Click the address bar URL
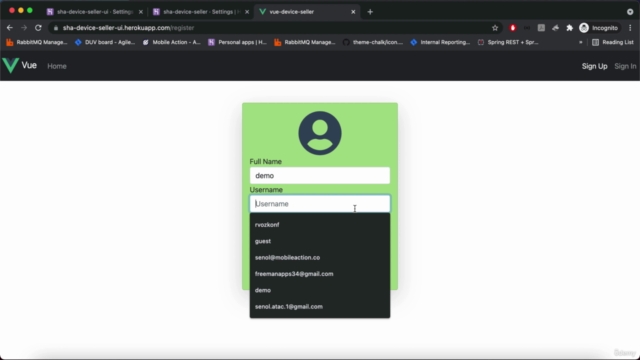Image resolution: width=640 pixels, height=360 pixels. point(128,28)
